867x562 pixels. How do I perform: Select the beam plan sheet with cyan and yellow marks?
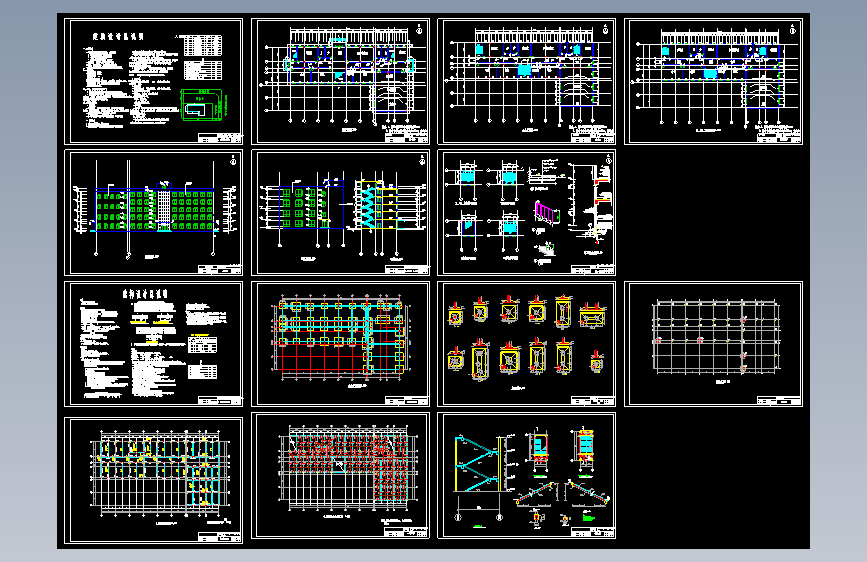(x=153, y=480)
